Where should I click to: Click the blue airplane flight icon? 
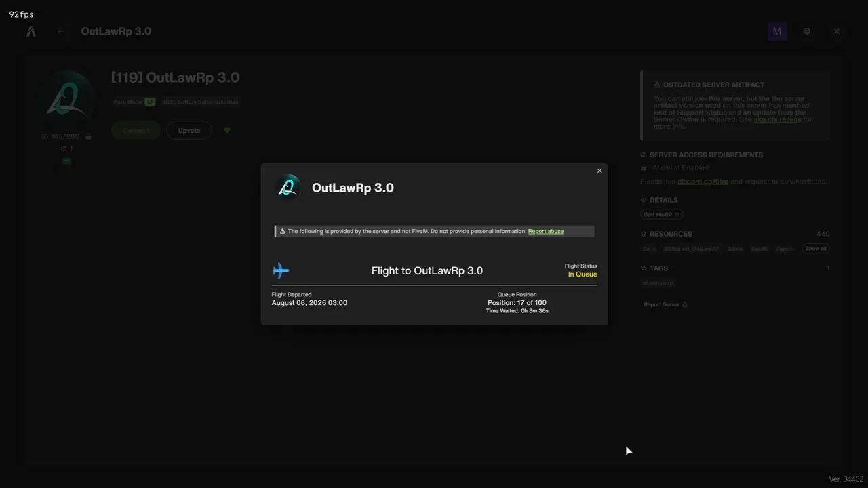[281, 271]
